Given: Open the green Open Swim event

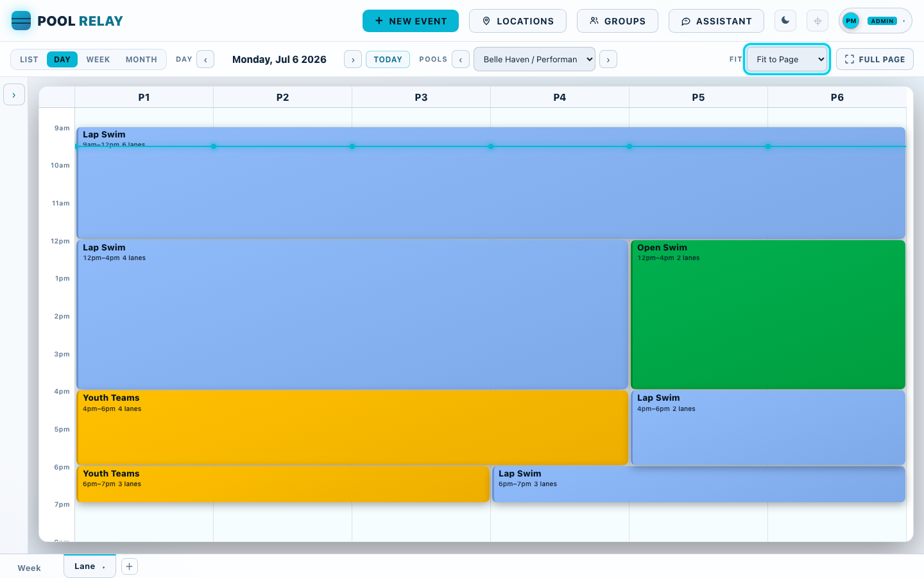Looking at the screenshot, I should click(768, 315).
